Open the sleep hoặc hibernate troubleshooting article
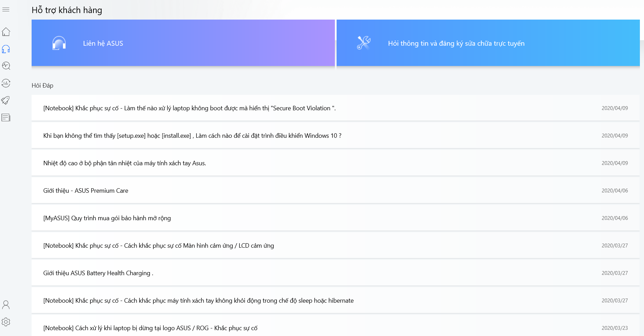Image resolution: width=644 pixels, height=336 pixels. (x=336, y=300)
